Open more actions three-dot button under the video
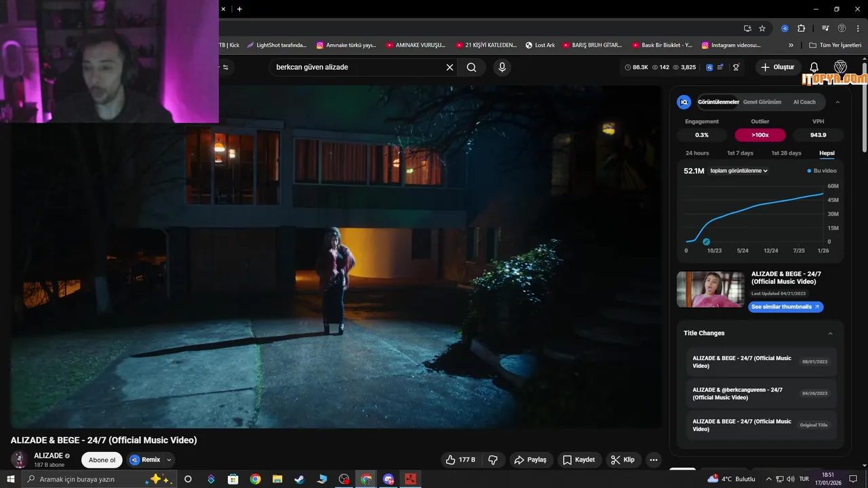The height and width of the screenshot is (488, 868). 654,460
